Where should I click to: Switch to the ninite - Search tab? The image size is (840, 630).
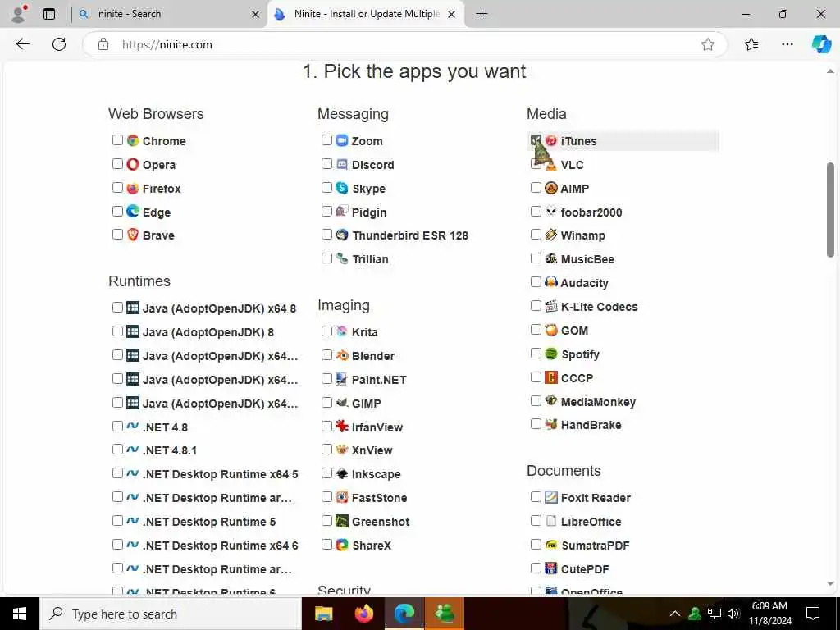click(169, 14)
